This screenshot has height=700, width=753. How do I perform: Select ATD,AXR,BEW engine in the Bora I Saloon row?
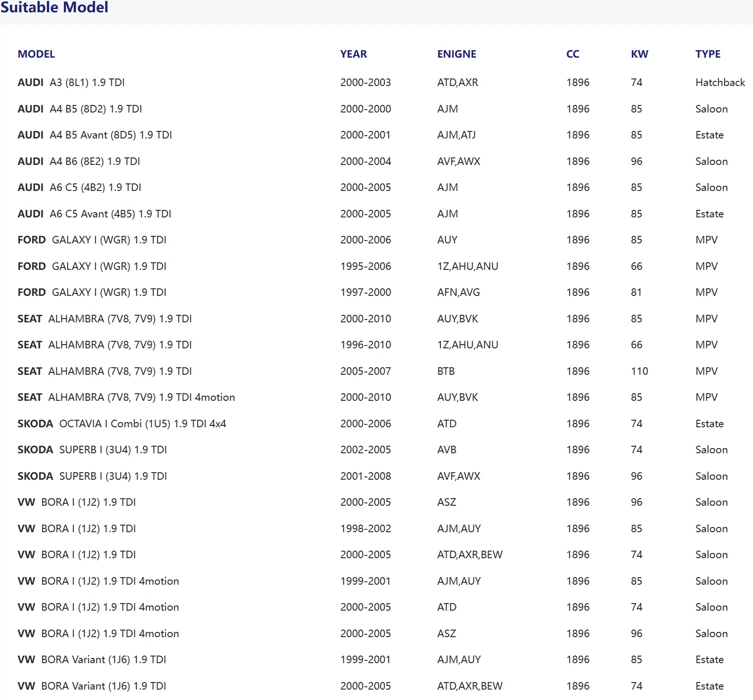tap(470, 554)
